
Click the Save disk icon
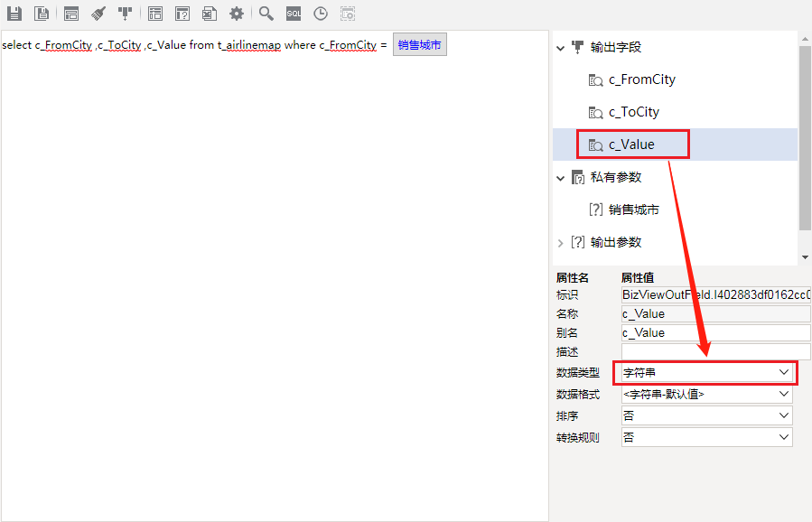click(14, 14)
